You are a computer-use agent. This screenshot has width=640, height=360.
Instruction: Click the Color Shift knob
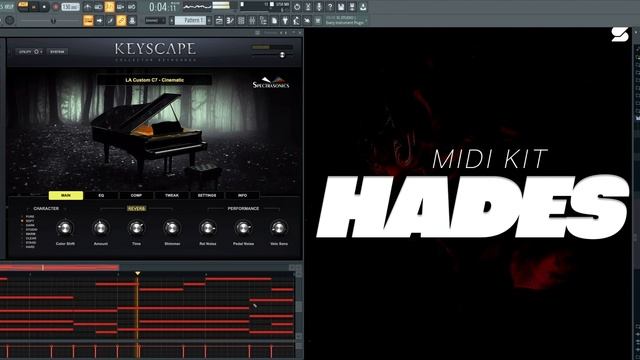tap(64, 228)
